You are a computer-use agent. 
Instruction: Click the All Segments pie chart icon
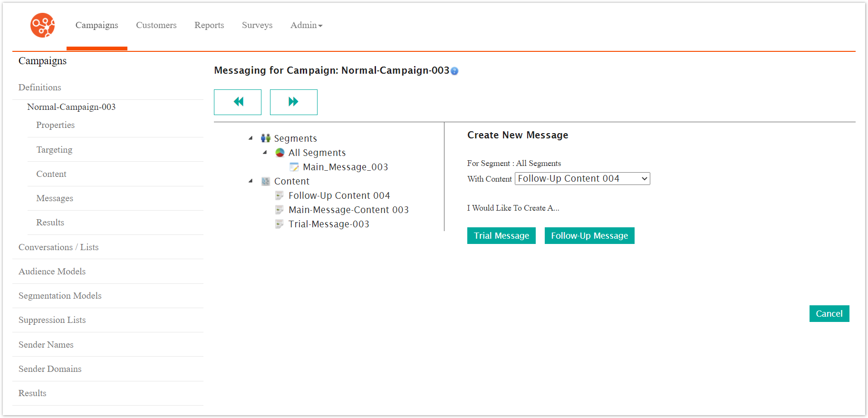280,153
